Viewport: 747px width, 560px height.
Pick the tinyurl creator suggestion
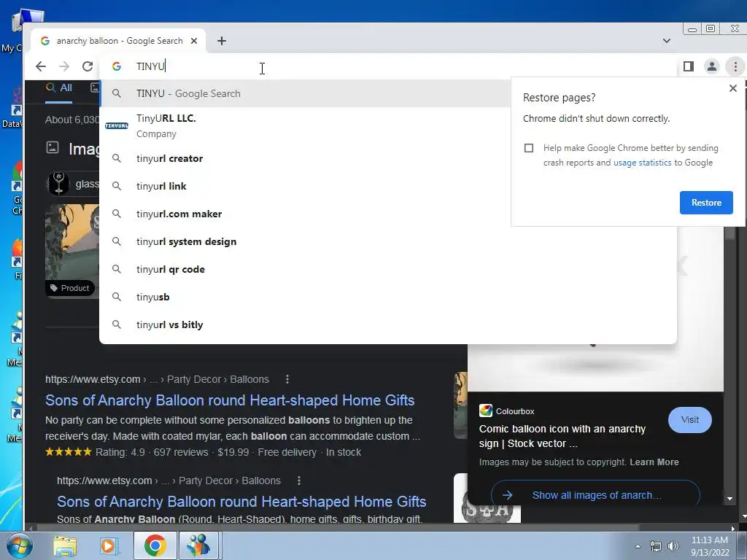pos(305,158)
